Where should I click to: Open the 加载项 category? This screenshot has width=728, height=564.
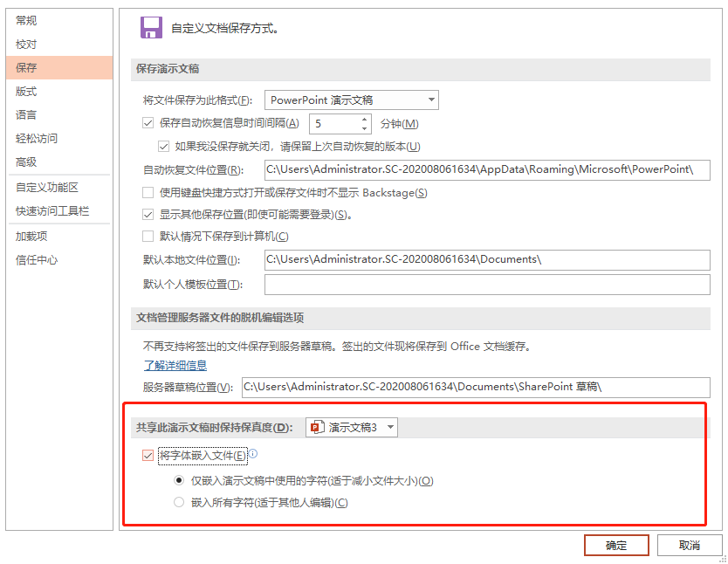(59, 237)
